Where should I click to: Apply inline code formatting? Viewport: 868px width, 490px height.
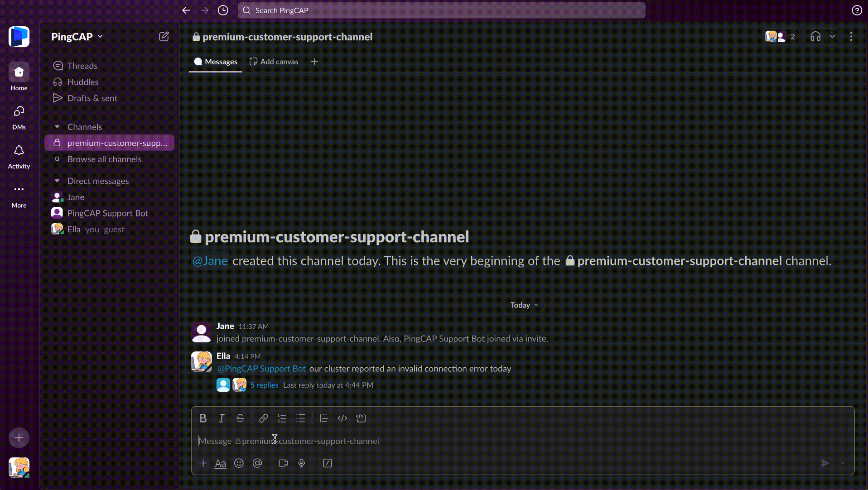[x=342, y=418]
